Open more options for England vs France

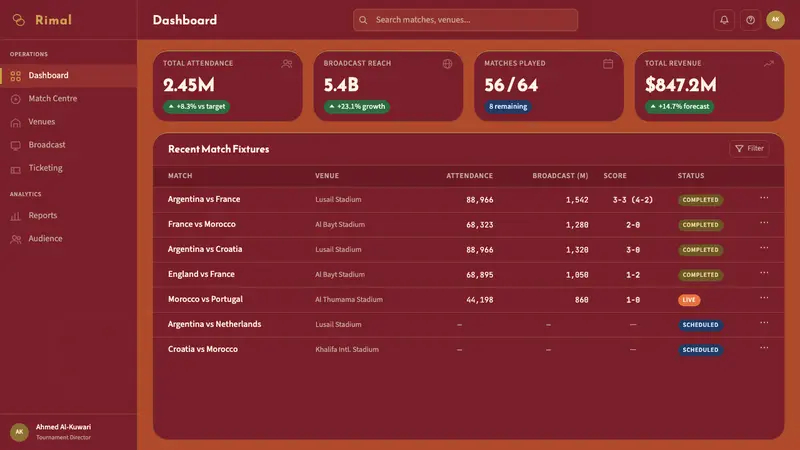point(764,273)
